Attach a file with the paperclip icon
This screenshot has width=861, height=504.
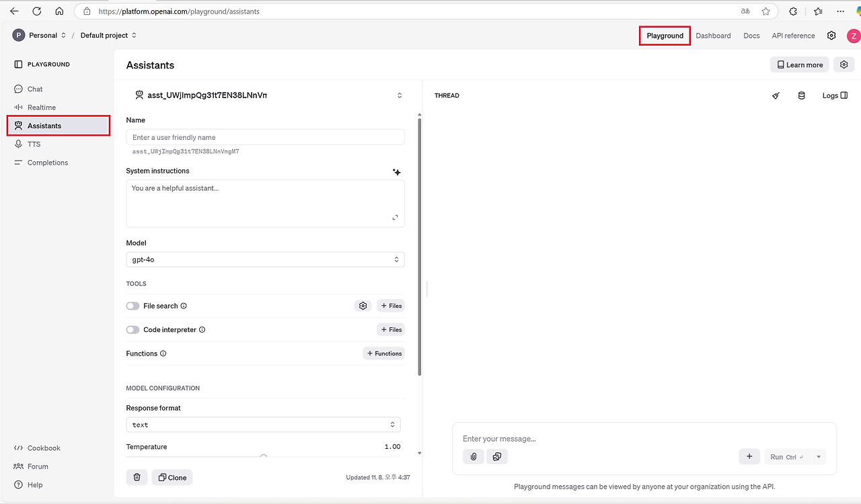click(x=474, y=457)
